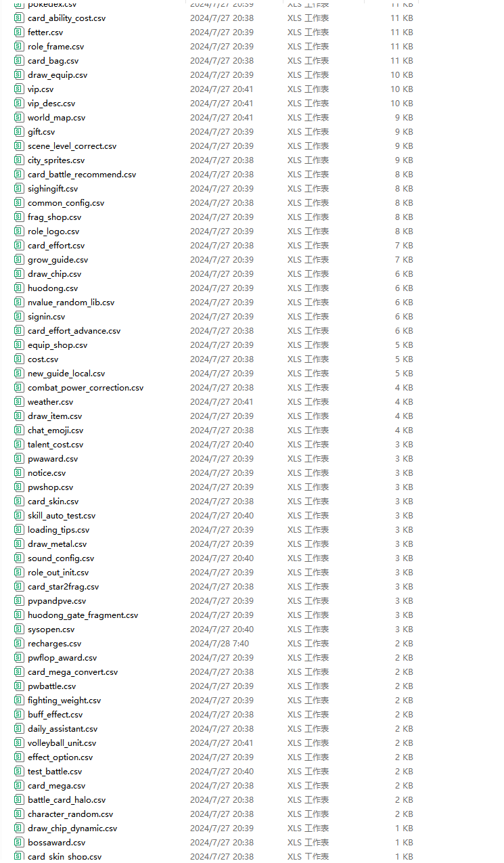Select the nvalue_random_lib.csv file name
The height and width of the screenshot is (863, 504).
click(x=71, y=303)
